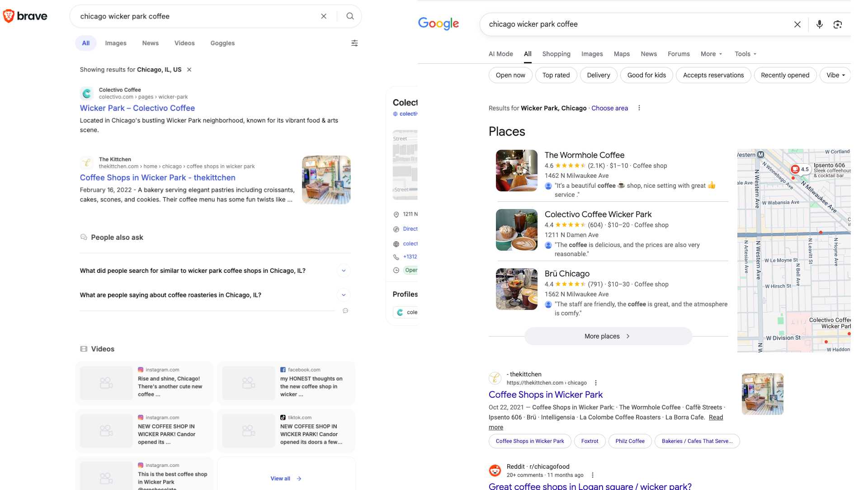Open Colectivo Coffee Wicker Park photo thumbnail
The image size is (868, 490).
(517, 230)
